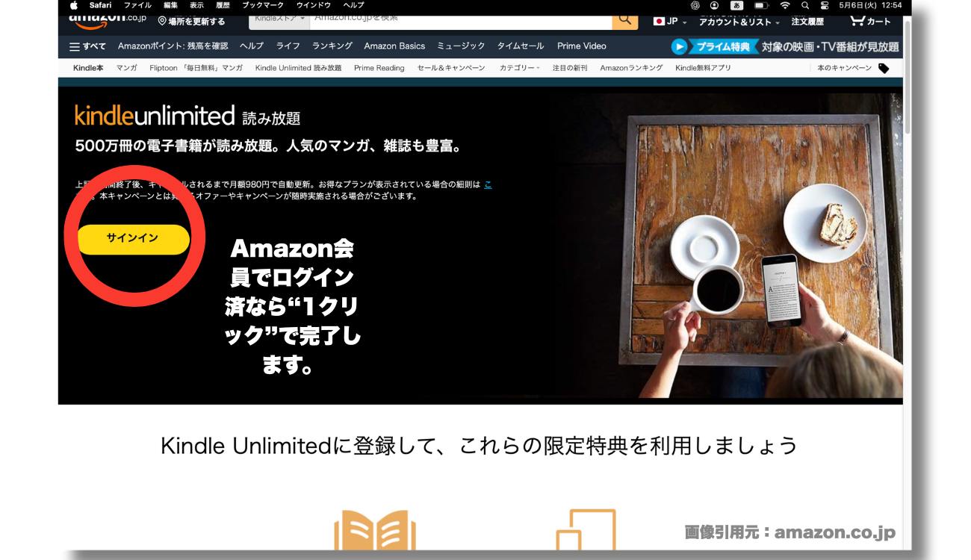
Task: Open the Safari menu in menu bar
Action: [x=100, y=5]
